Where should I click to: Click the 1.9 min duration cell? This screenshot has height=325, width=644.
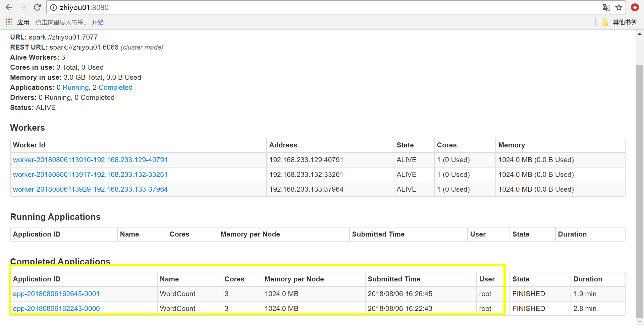(x=598, y=294)
